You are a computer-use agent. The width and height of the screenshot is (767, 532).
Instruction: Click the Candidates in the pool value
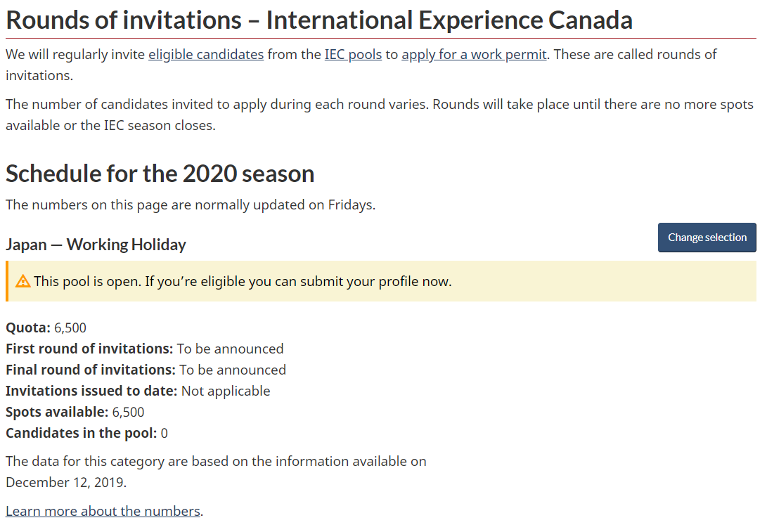tap(165, 433)
